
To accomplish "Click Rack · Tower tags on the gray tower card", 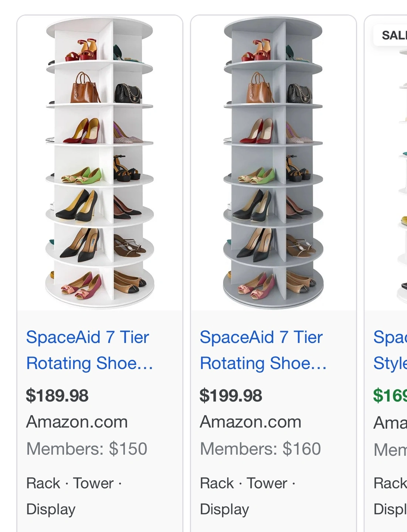I will pyautogui.click(x=248, y=483).
